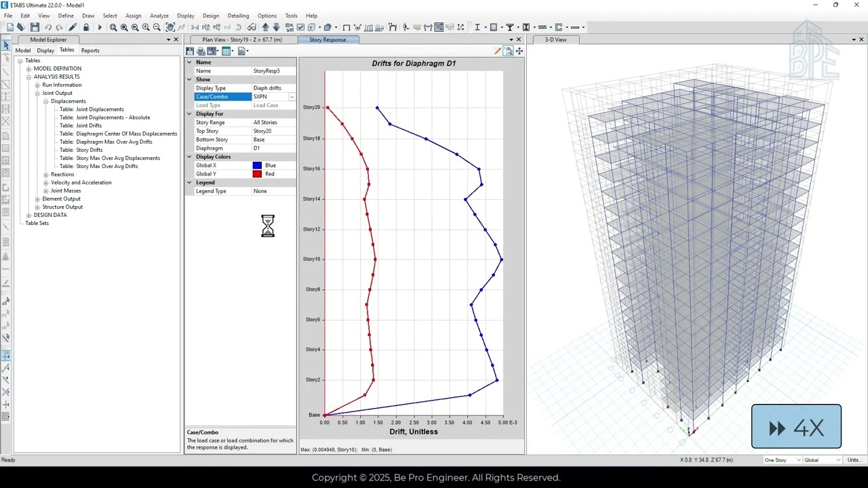The image size is (868, 488).
Task: Click the Top Story value Story20
Action: (x=274, y=131)
